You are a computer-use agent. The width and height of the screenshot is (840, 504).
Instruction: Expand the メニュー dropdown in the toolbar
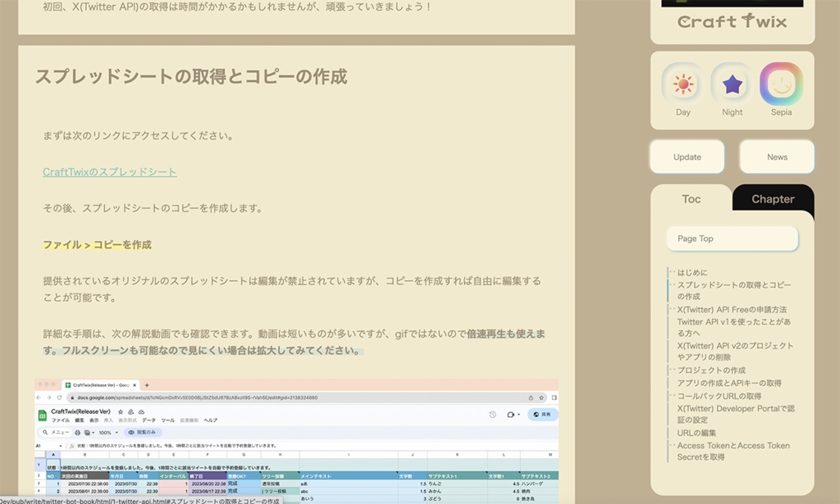59,432
